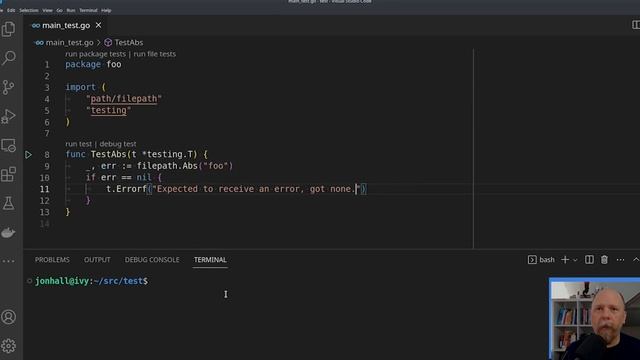This screenshot has width=640, height=360.
Task: Click the "testing" import string
Action: (109, 110)
